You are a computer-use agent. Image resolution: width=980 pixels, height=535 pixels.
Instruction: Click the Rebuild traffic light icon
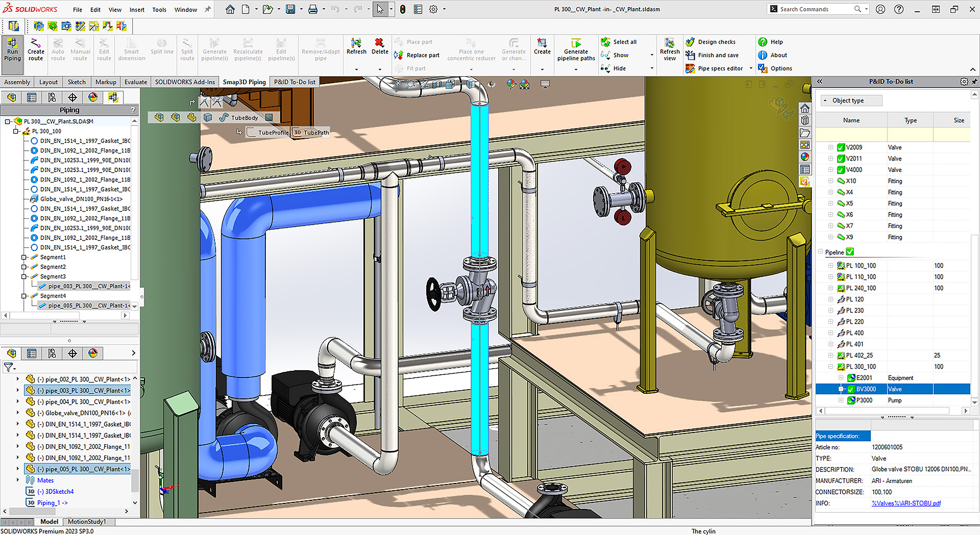coord(403,9)
